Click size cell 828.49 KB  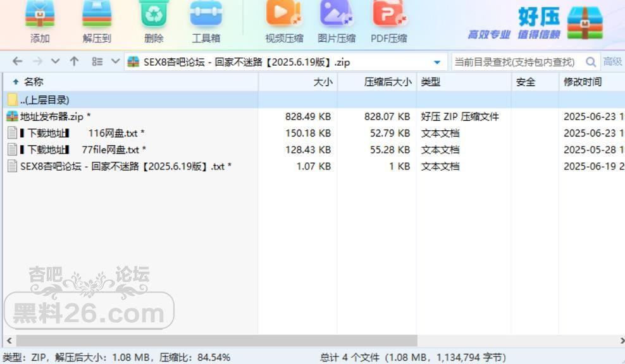(x=307, y=117)
